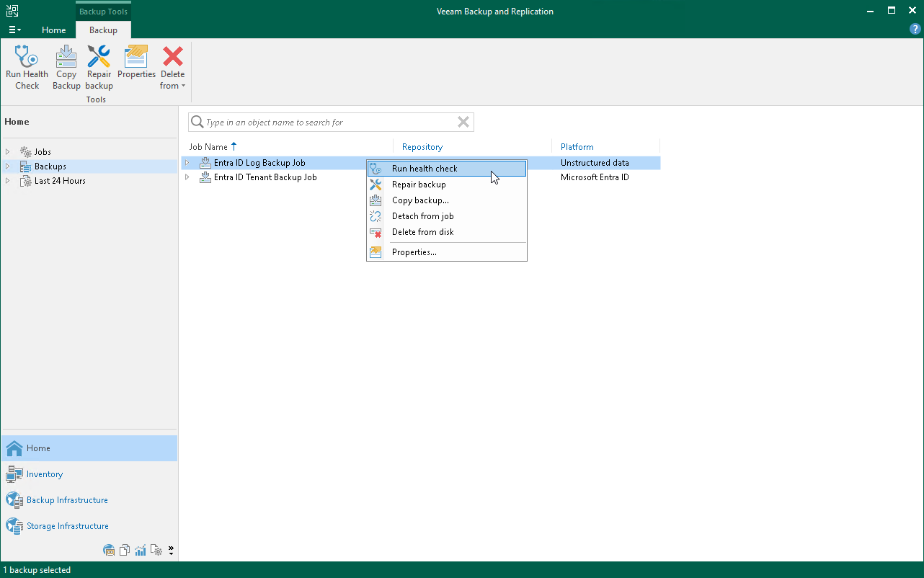The image size is (924, 578).
Task: Select the Backup ribbon tab
Action: tap(103, 30)
